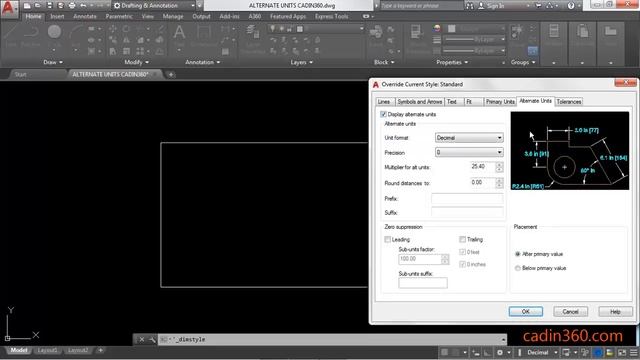This screenshot has height=360, width=640.
Task: Click the search binoculars icon
Action: coord(470,6)
